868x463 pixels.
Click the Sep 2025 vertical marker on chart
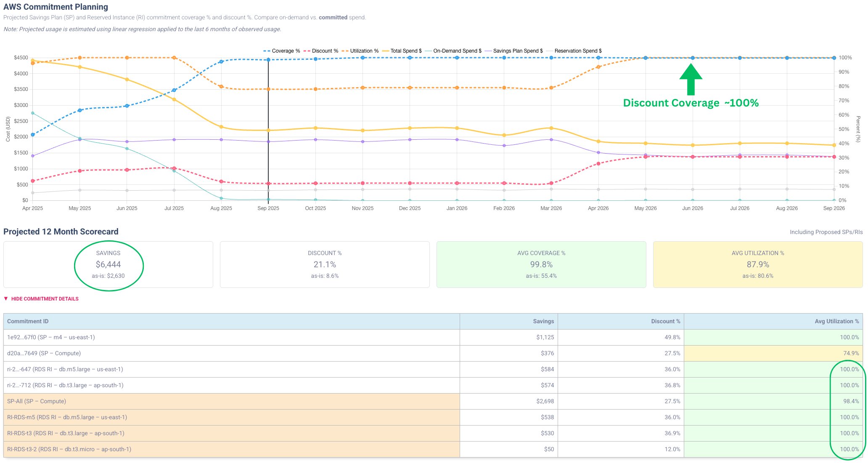pos(268,126)
